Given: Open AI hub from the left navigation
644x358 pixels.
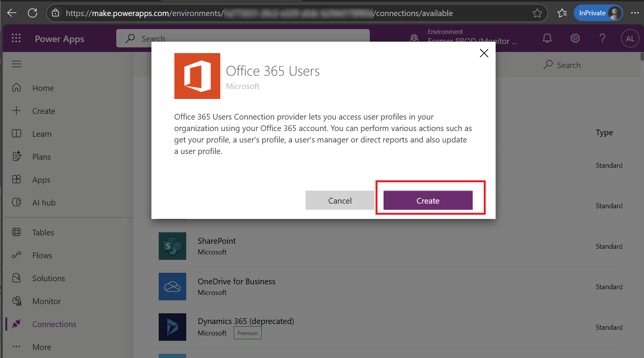Looking at the screenshot, I should click(x=44, y=202).
